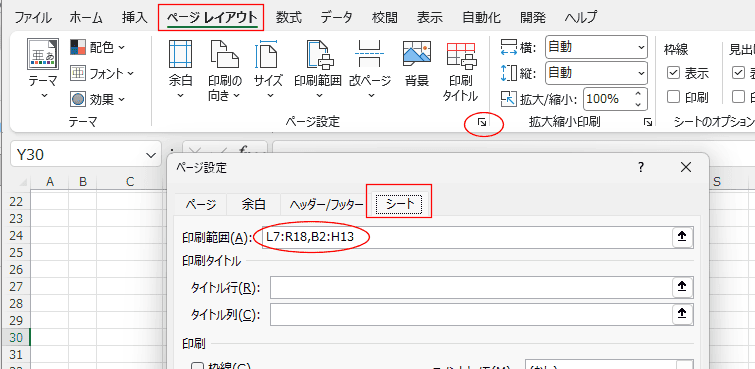Image resolution: width=755 pixels, height=369 pixels.
Task: Select row 28 header
Action: pos(16,303)
